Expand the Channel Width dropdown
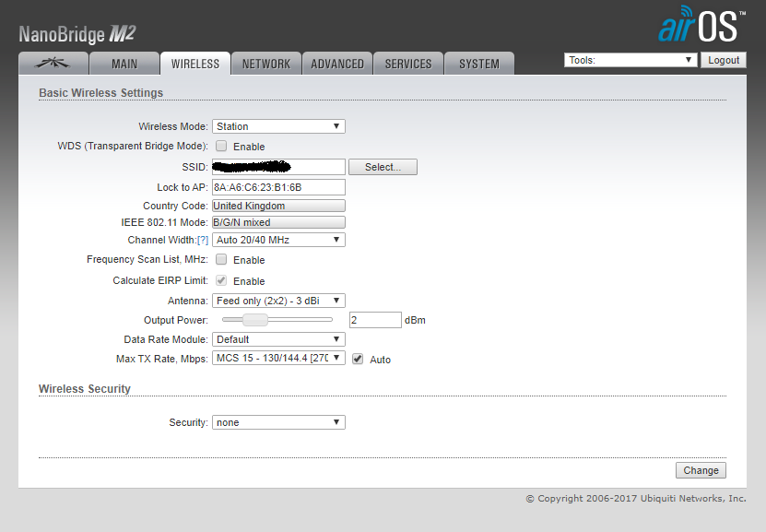766x532 pixels. 278,240
